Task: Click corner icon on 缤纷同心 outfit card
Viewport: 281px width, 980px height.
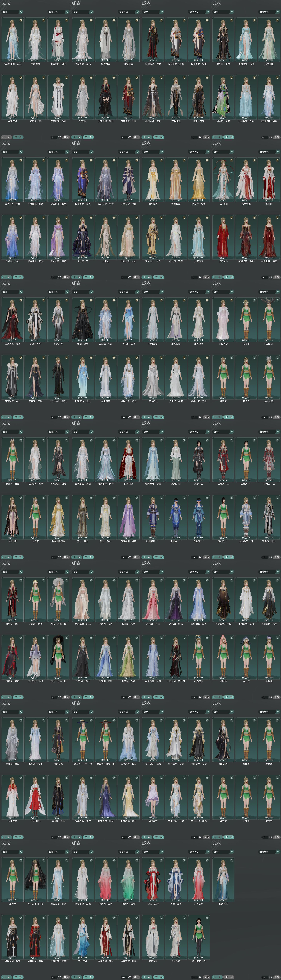Action: 232,218
